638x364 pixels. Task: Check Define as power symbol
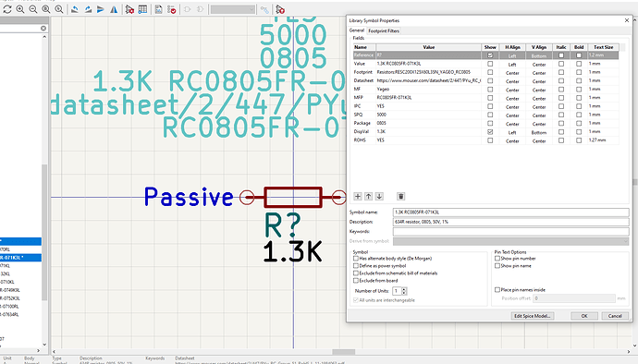(x=356, y=266)
